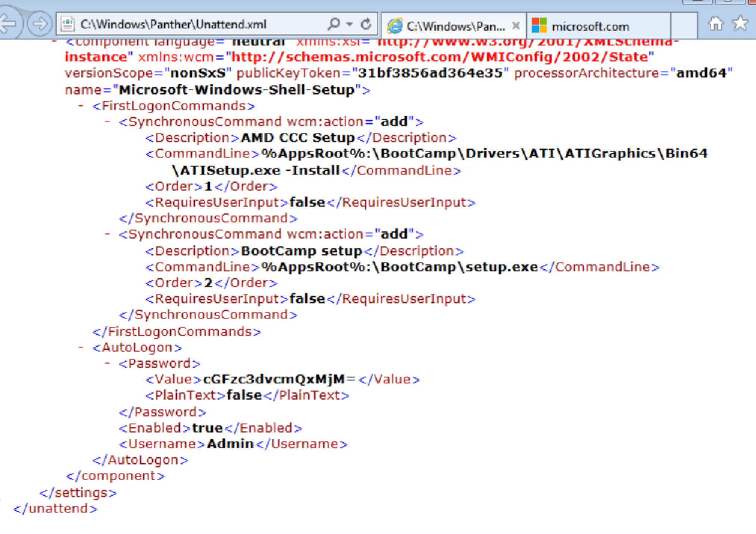Click the closing </settings> tag
The width and height of the screenshot is (756, 534).
78,493
